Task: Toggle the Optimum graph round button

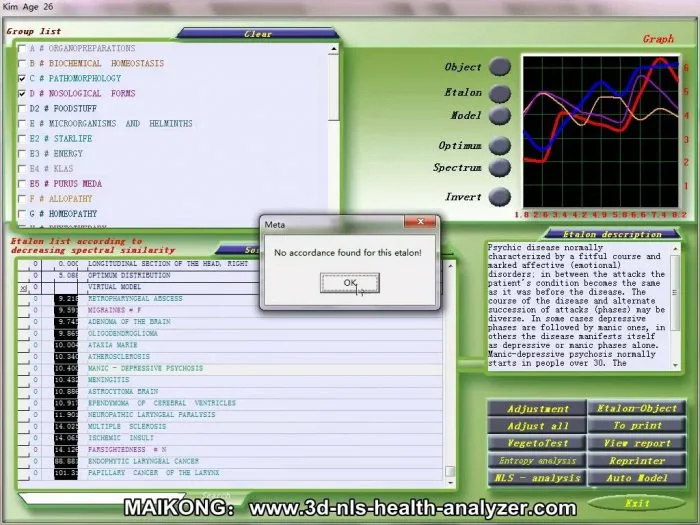Action: click(500, 146)
